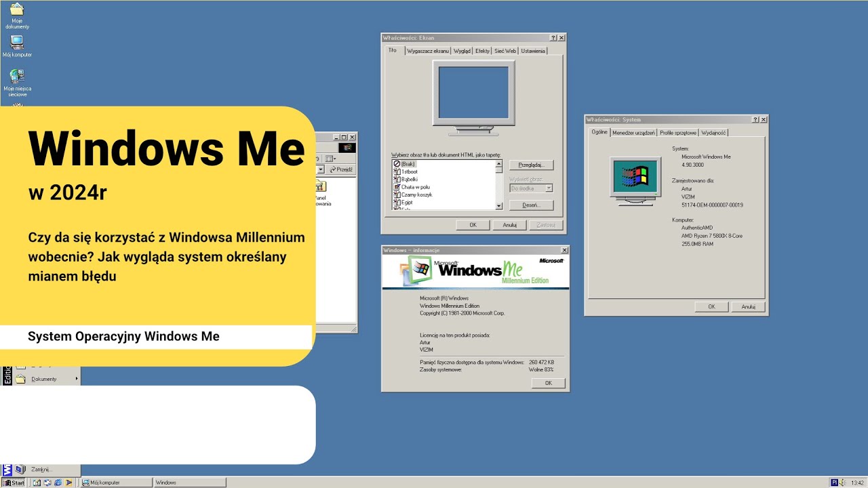Open the Efekty tab
Image resolution: width=868 pixels, height=488 pixels.
point(482,51)
